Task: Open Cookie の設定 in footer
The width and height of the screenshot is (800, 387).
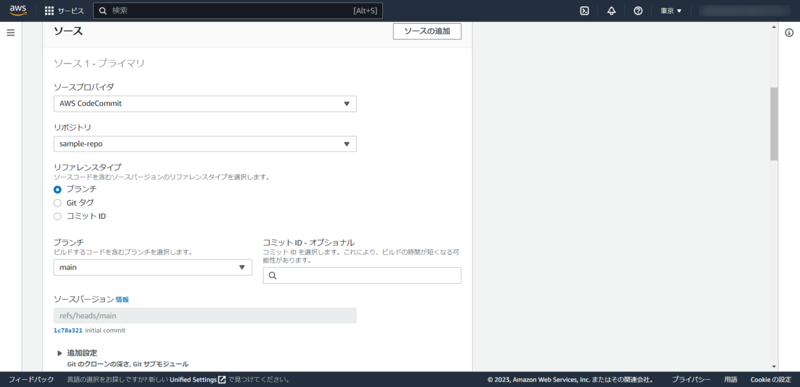Action: click(770, 380)
